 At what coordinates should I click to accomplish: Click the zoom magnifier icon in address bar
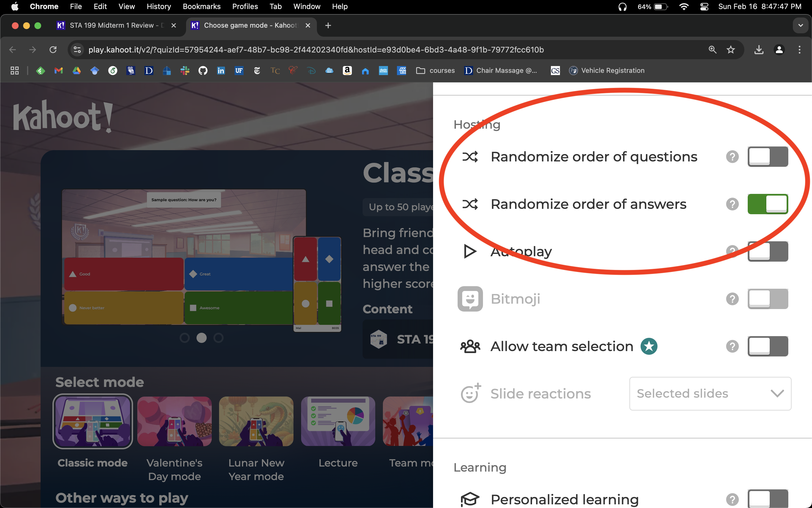(712, 50)
